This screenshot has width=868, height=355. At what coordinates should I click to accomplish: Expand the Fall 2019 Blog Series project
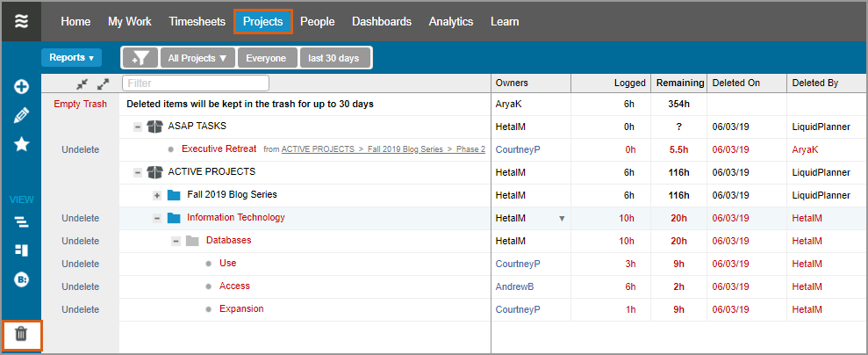coord(157,195)
